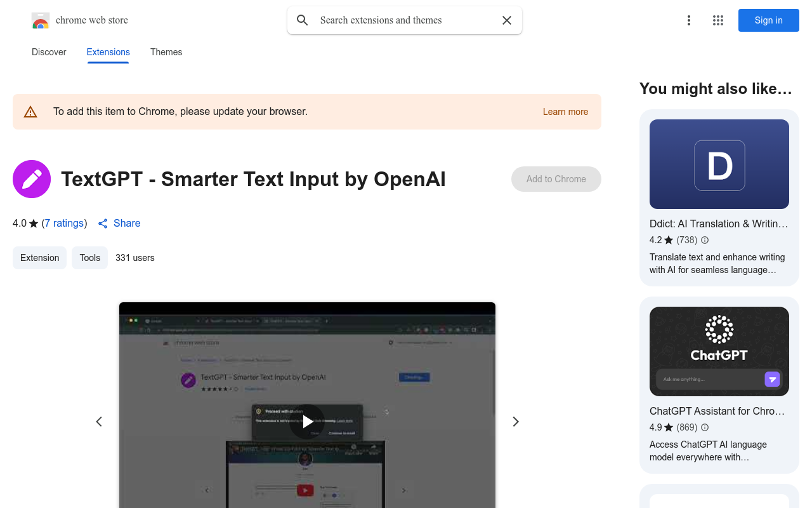Open the 7 ratings link
812x508 pixels.
click(x=64, y=224)
